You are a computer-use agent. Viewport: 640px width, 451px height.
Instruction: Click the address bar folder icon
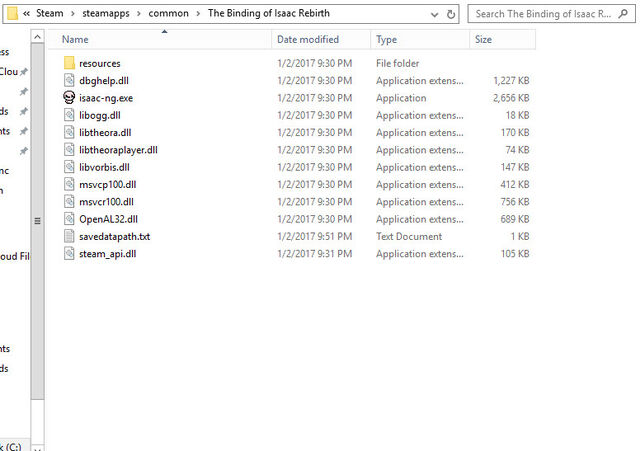[x=12, y=13]
